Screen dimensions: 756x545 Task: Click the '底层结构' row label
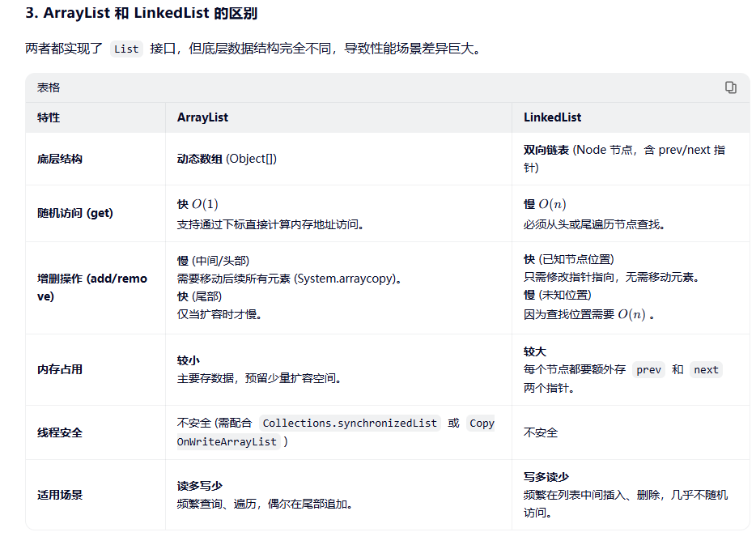pyautogui.click(x=60, y=160)
